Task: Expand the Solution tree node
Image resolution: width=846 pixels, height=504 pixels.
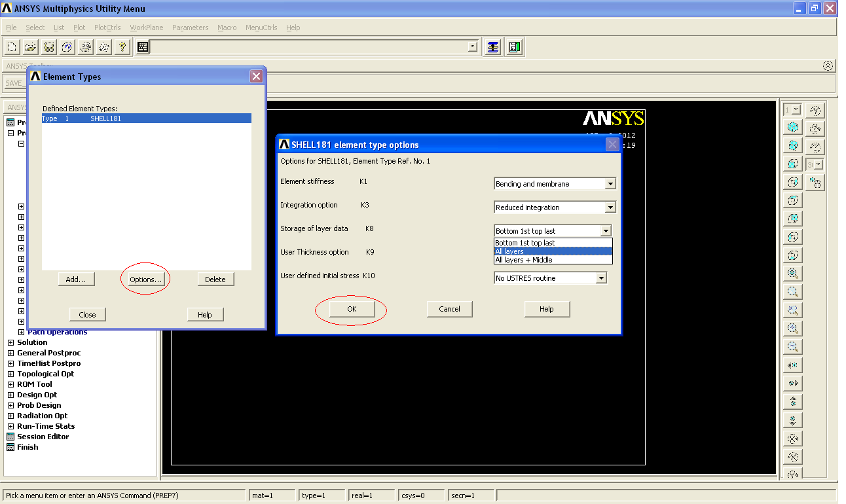Action: [11, 342]
